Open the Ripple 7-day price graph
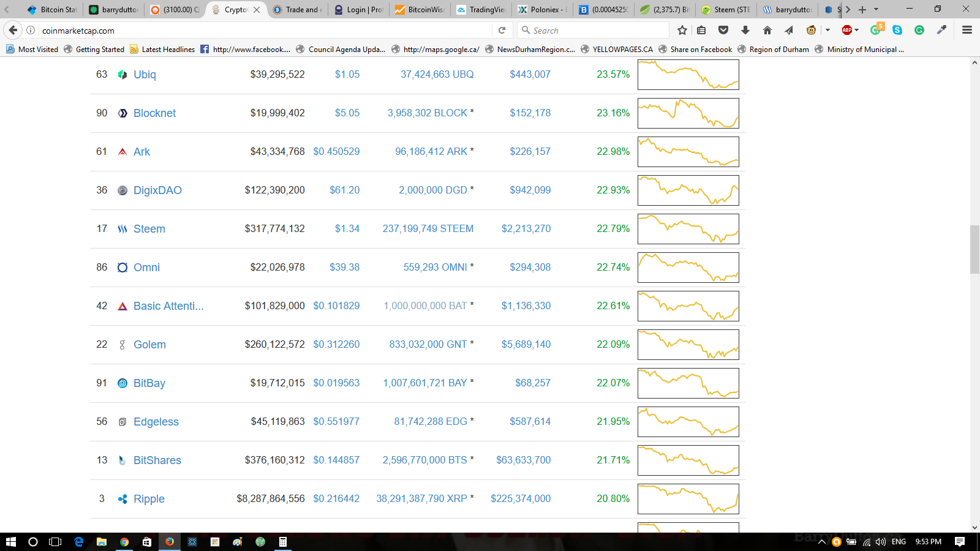 point(688,499)
